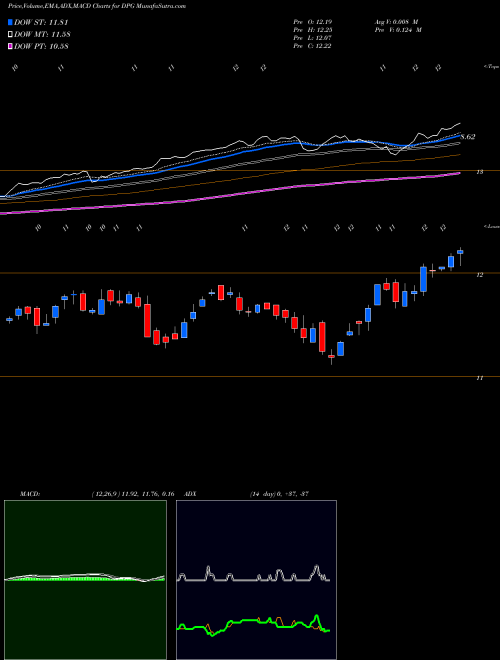Click the 'Pre O: 12.19' value
500x660 pixels.
click(312, 21)
